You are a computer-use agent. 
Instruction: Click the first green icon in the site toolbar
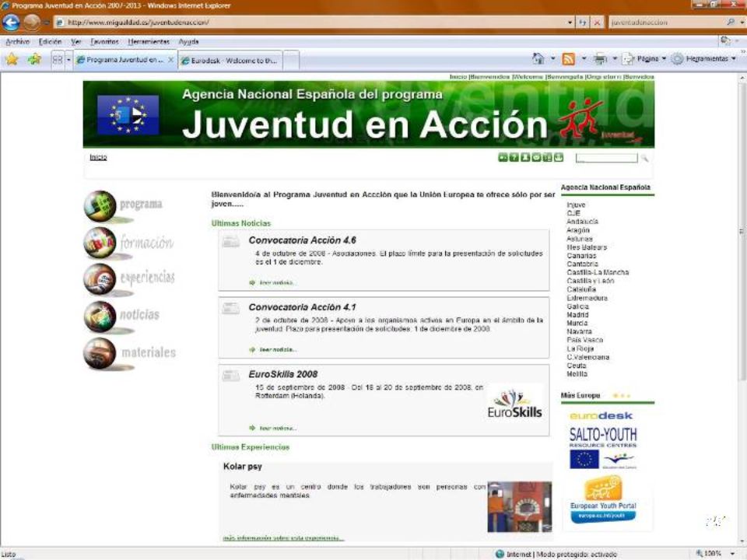(503, 158)
